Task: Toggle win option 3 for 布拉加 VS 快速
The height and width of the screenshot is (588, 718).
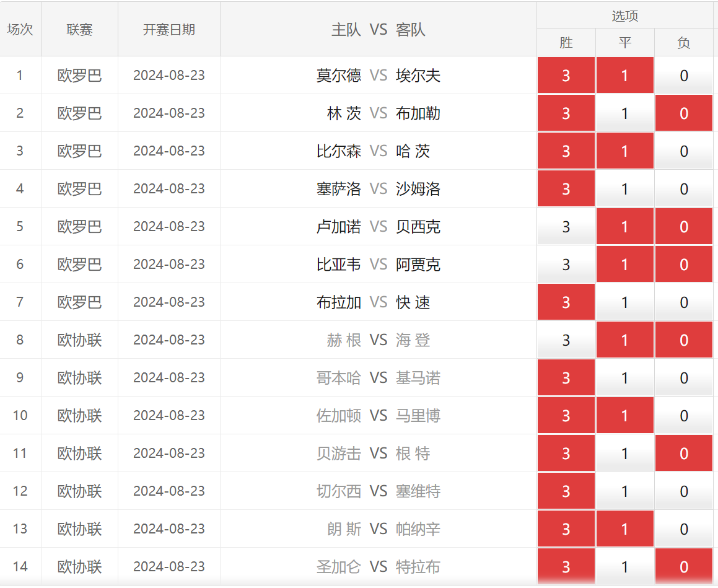Action: click(566, 302)
